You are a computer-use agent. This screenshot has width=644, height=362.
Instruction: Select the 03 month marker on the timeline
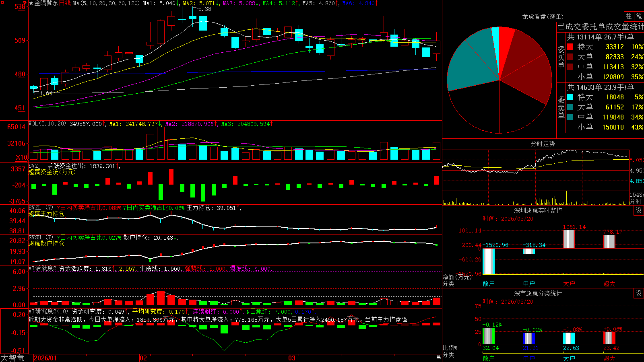point(292,358)
